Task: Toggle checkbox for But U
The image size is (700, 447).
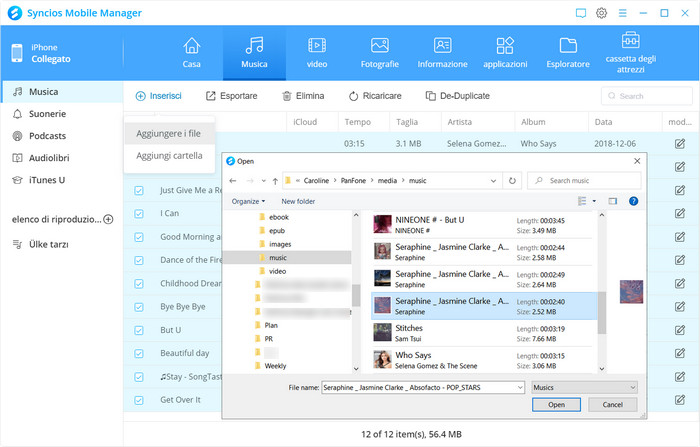Action: pyautogui.click(x=139, y=330)
